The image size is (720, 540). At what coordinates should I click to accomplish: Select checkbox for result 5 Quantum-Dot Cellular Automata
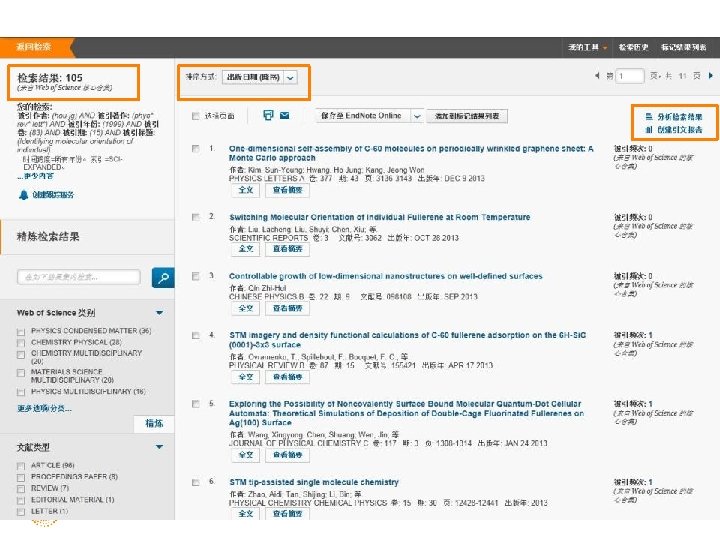(196, 404)
